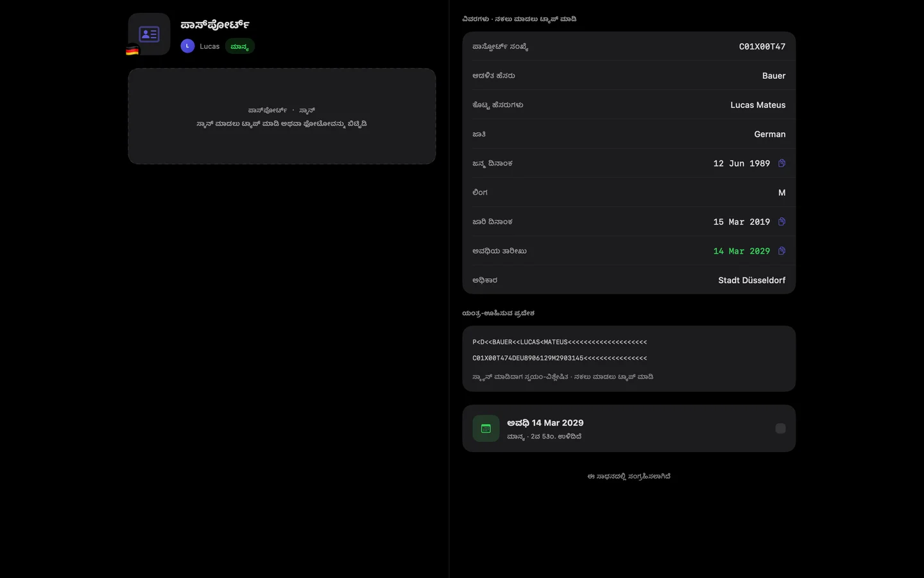
Task: Tap the passport scan drop area
Action: 282,116
